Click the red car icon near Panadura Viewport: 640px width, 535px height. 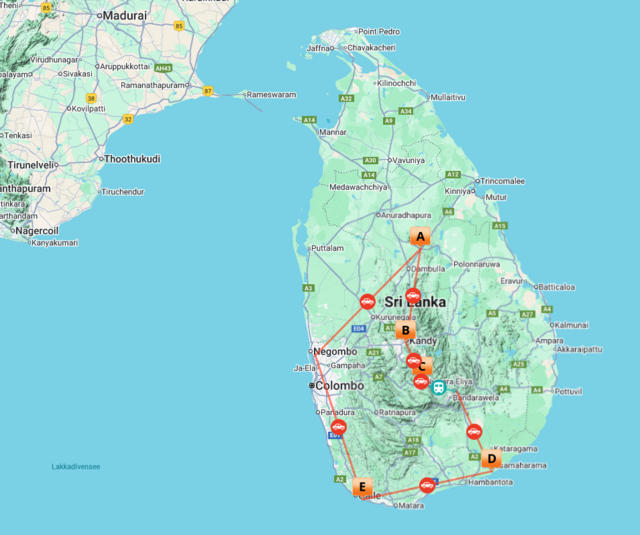(x=338, y=427)
